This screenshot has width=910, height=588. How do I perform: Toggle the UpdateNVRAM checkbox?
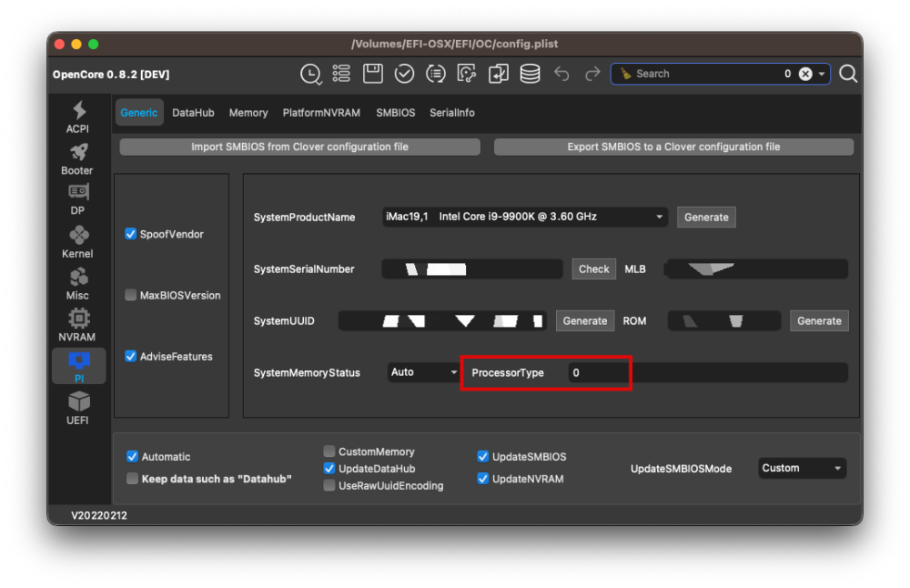pyautogui.click(x=482, y=478)
